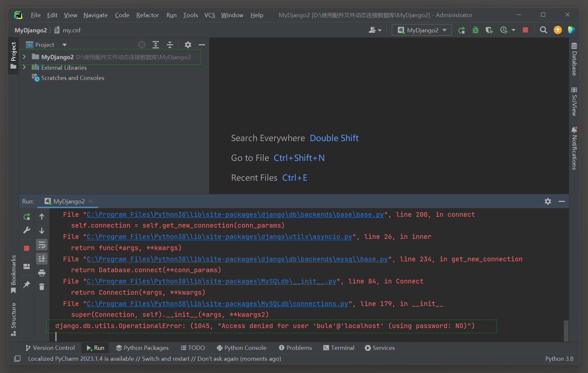Click the MyDjango2 breadcrumb
This screenshot has width=588, height=373.
point(31,30)
